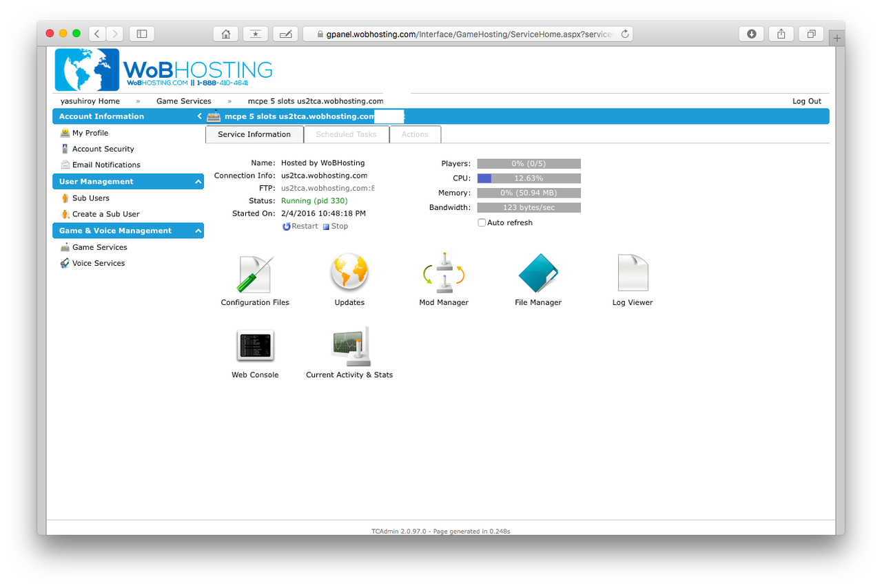Viewport: 882px width, 588px height.
Task: Open Safari's Share button
Action: tap(781, 34)
